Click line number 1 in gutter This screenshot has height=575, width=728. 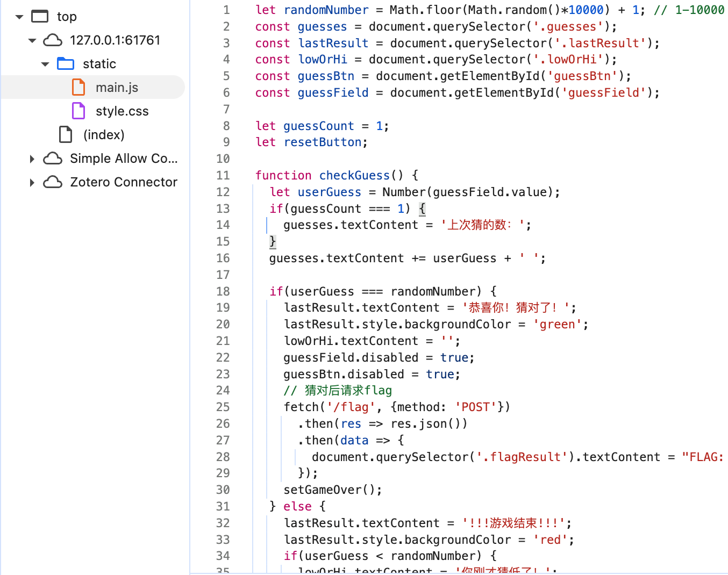click(226, 10)
